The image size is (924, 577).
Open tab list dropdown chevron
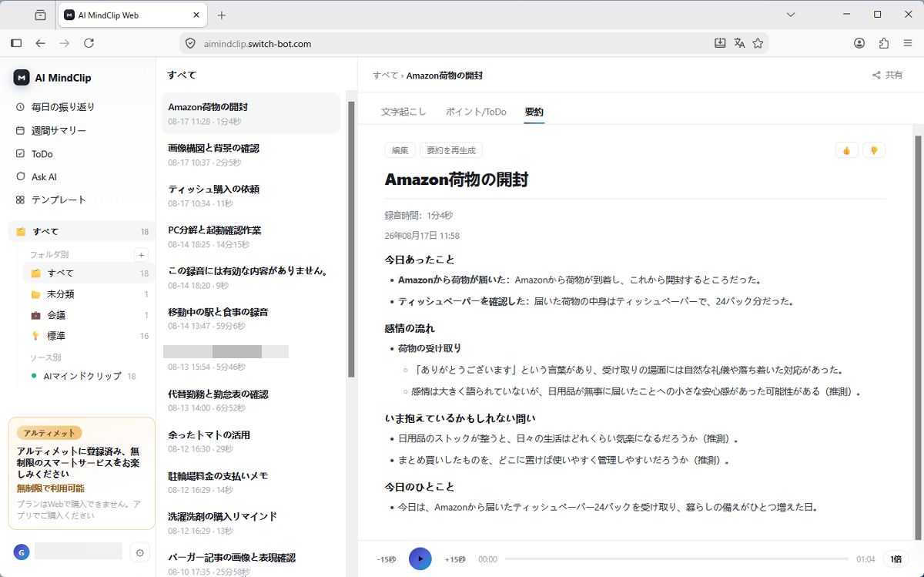click(x=791, y=15)
